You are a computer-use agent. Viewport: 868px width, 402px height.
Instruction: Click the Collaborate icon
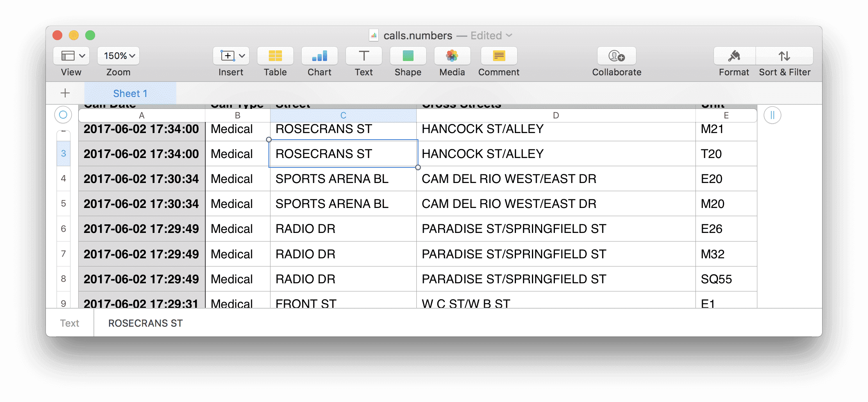click(x=616, y=56)
